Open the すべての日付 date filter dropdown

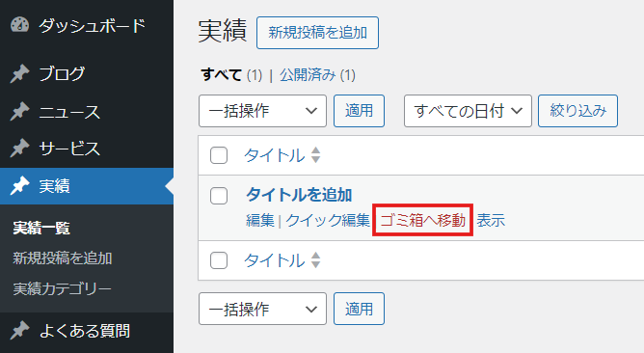[x=468, y=111]
